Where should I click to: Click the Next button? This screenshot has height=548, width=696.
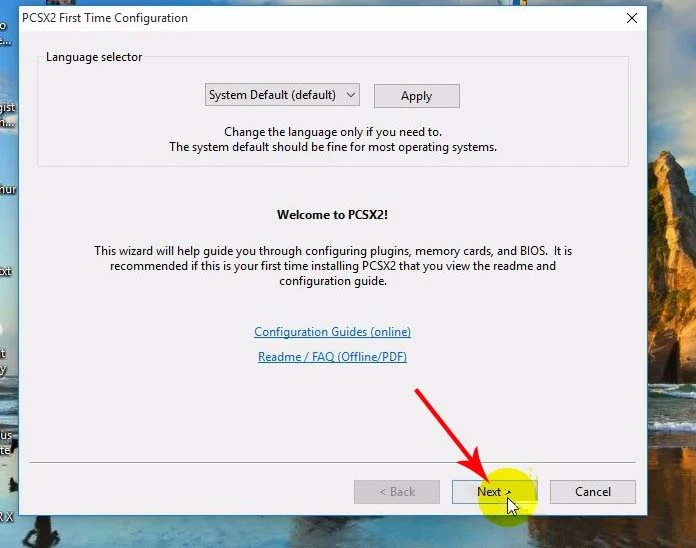494,492
